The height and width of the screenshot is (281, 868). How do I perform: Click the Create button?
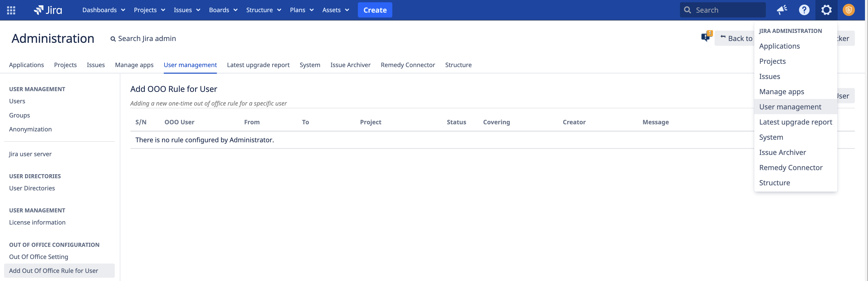pyautogui.click(x=375, y=10)
